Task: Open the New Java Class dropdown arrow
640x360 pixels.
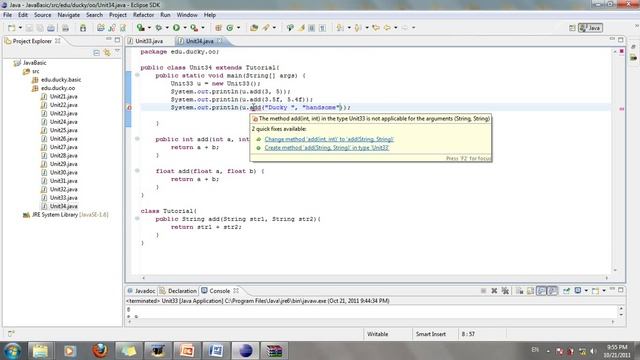Action: click(x=238, y=28)
